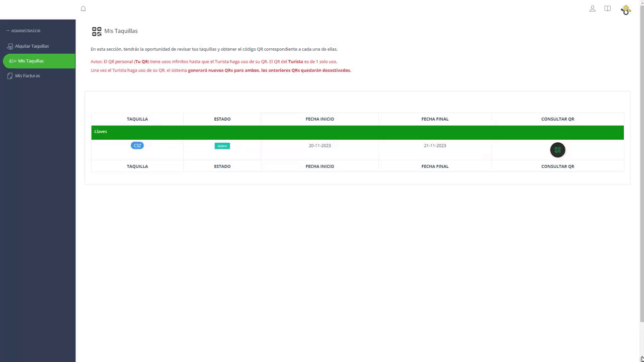Image resolution: width=644 pixels, height=362 pixels.
Task: Click the C32 locker badge
Action: coord(137,146)
